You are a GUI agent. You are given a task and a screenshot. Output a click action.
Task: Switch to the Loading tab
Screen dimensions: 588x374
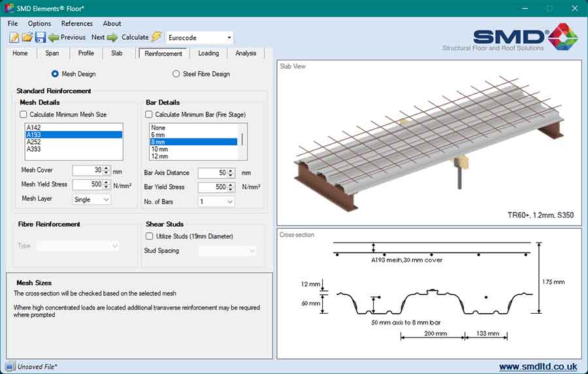(208, 54)
